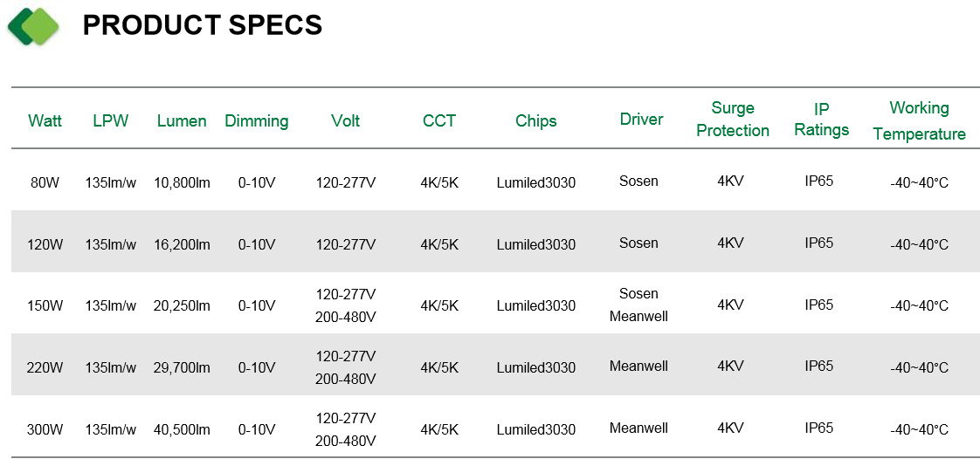980x459 pixels.
Task: Click the Watt column header
Action: pyautogui.click(x=45, y=120)
